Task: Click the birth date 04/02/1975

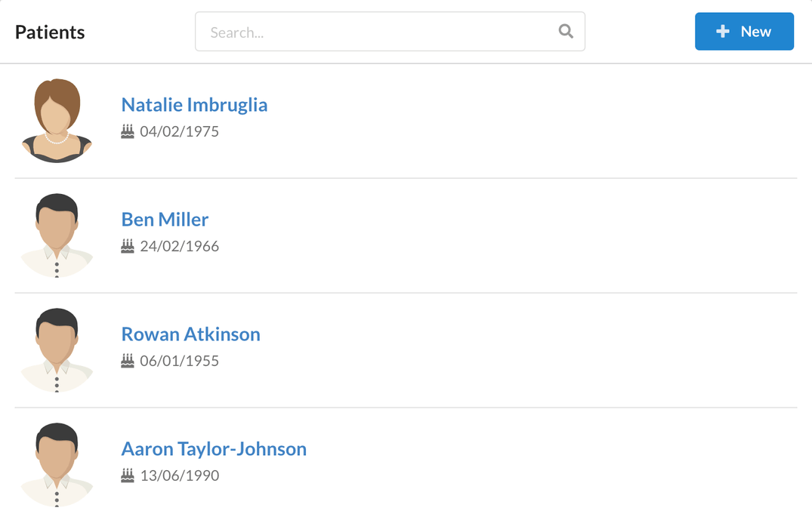Action: (x=179, y=131)
